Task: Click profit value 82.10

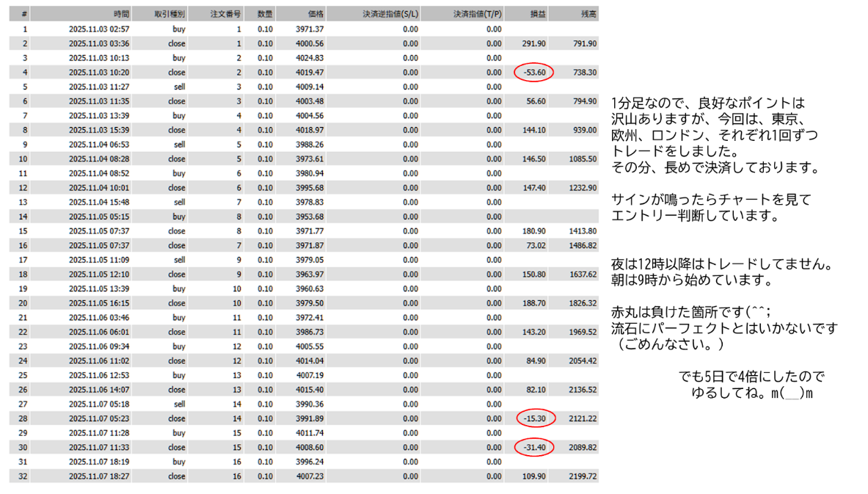Action: 536,389
